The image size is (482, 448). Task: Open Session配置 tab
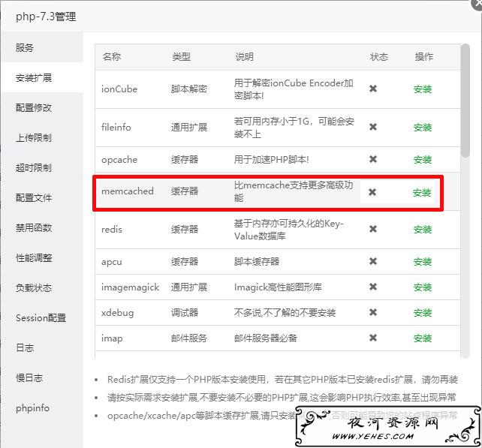tap(42, 317)
